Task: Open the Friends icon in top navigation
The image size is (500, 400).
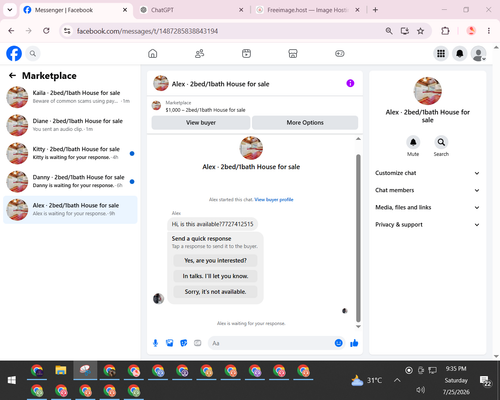Action: 199,53
